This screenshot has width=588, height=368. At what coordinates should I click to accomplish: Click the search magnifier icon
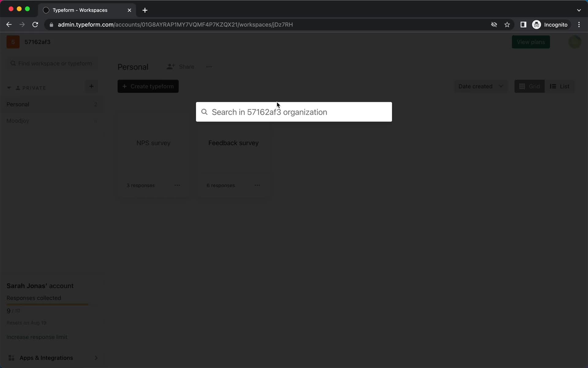205,112
